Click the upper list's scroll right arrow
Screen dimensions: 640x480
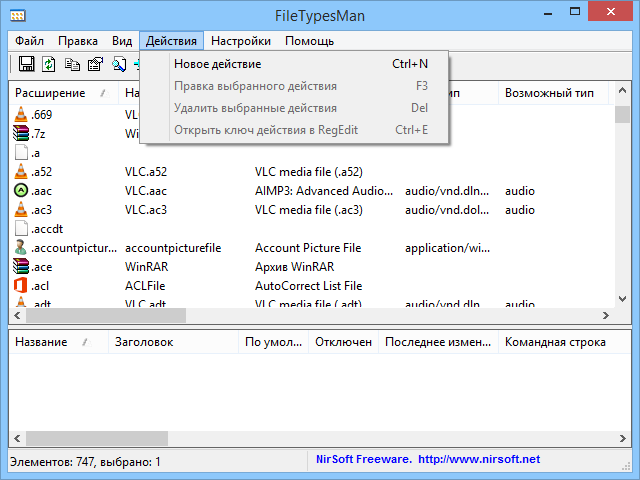pyautogui.click(x=606, y=316)
